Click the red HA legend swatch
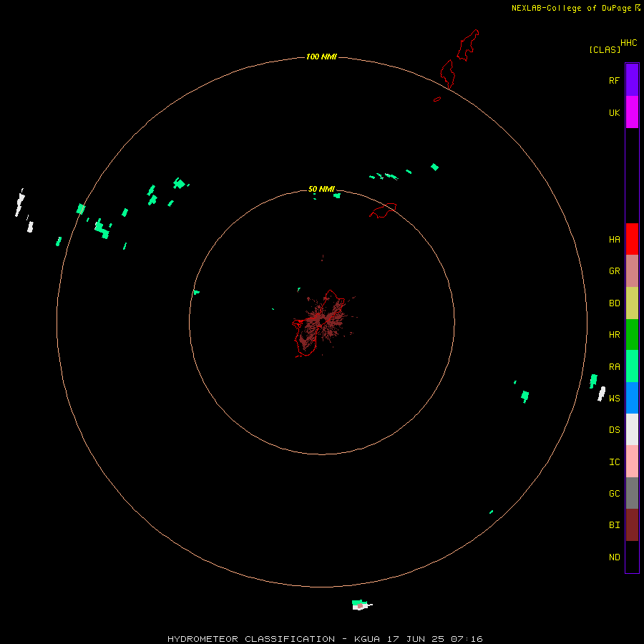The height and width of the screenshot is (644, 644). (632, 239)
